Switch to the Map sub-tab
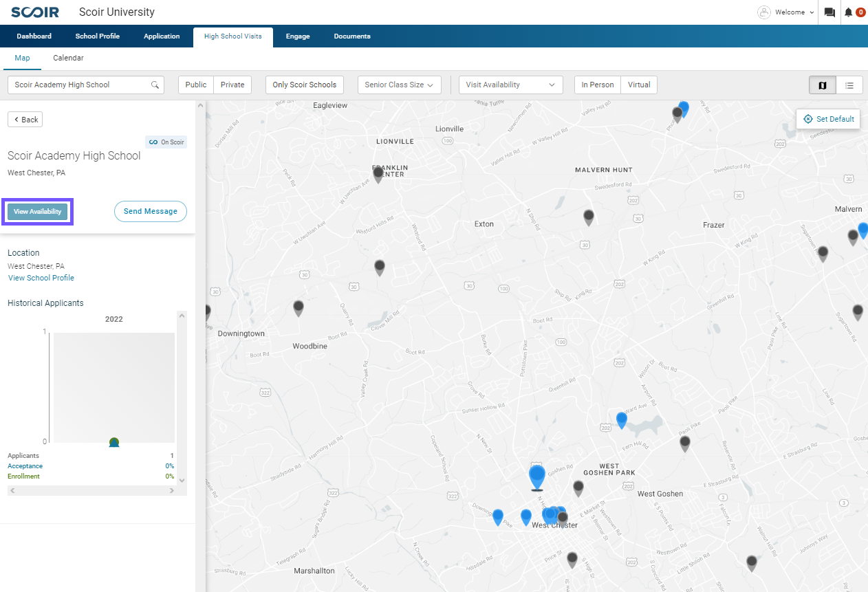 tap(22, 58)
